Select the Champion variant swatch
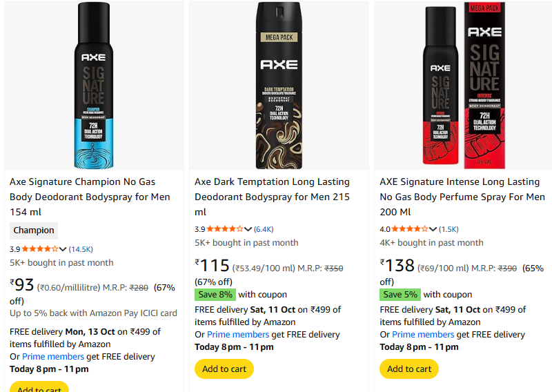Image resolution: width=552 pixels, height=392 pixels. click(x=34, y=231)
